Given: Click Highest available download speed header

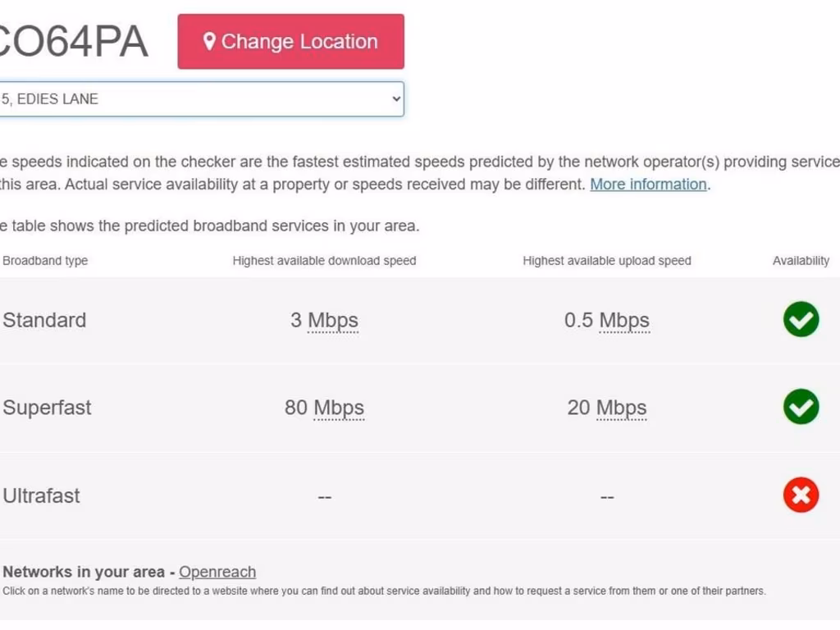Looking at the screenshot, I should point(324,261).
